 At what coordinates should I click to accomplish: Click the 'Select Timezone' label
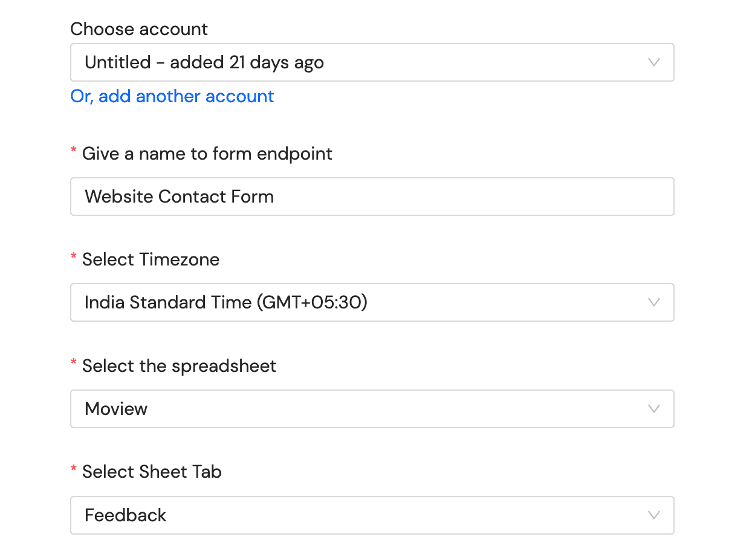click(151, 259)
